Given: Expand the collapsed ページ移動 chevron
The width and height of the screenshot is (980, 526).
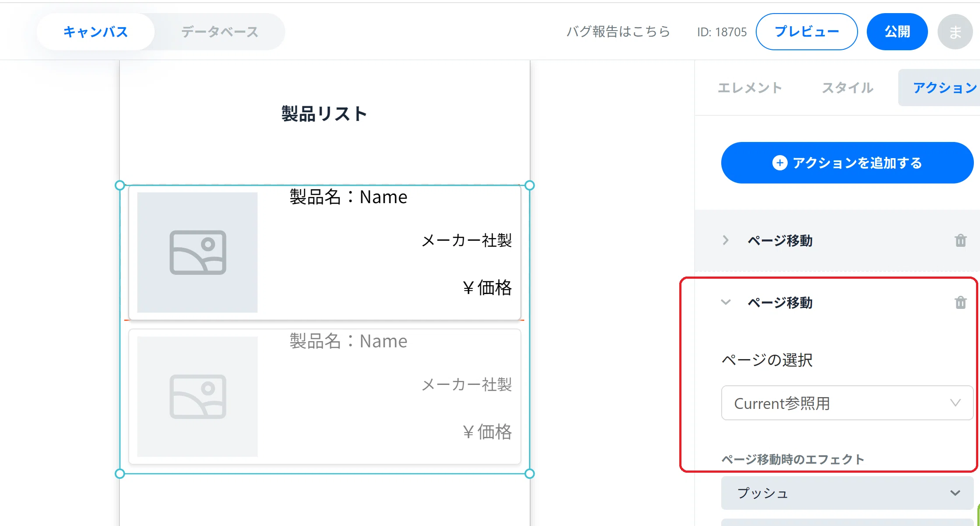Looking at the screenshot, I should [x=726, y=240].
